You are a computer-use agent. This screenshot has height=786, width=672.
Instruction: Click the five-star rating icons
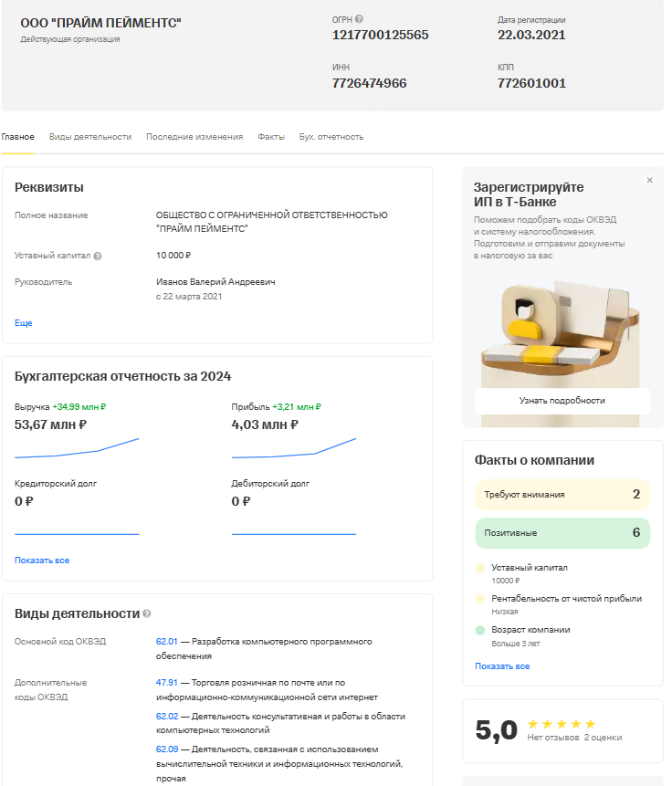click(562, 724)
